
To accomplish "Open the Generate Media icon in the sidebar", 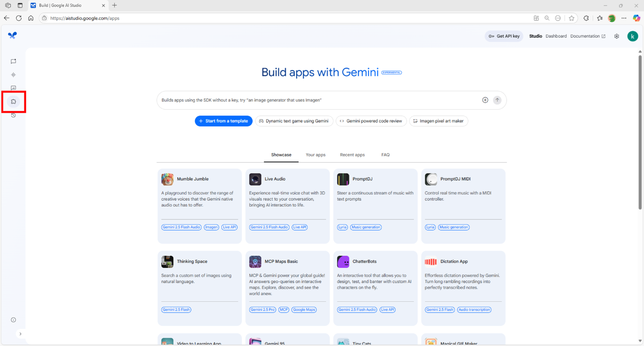I will (x=13, y=88).
